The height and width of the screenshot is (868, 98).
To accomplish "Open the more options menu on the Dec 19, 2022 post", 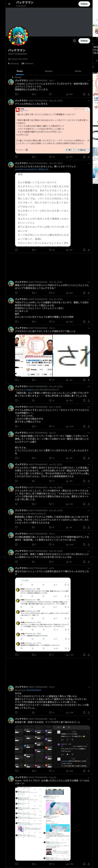I will 89,282.
